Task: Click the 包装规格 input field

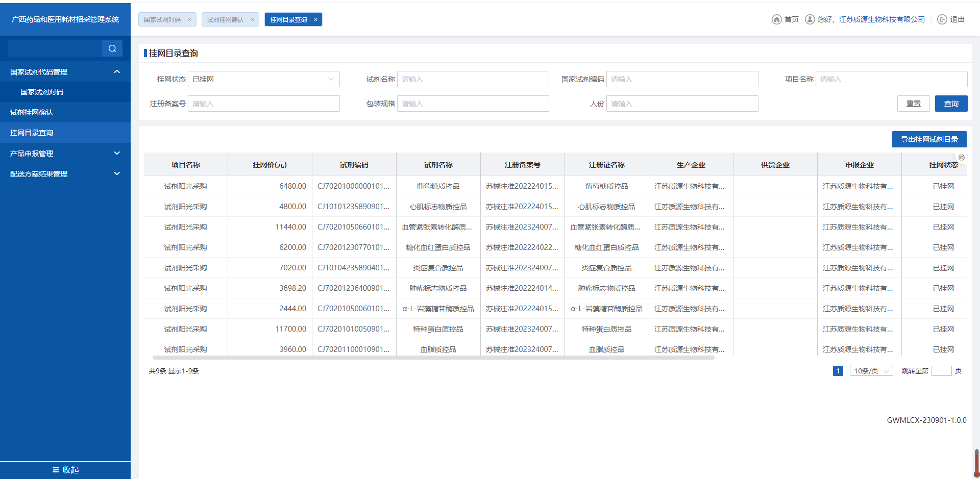Action: point(473,104)
